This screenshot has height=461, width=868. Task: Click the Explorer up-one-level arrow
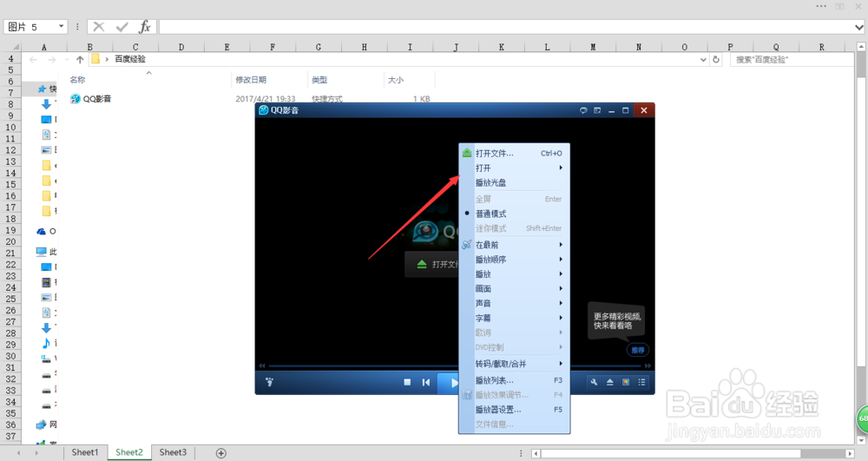[x=80, y=59]
